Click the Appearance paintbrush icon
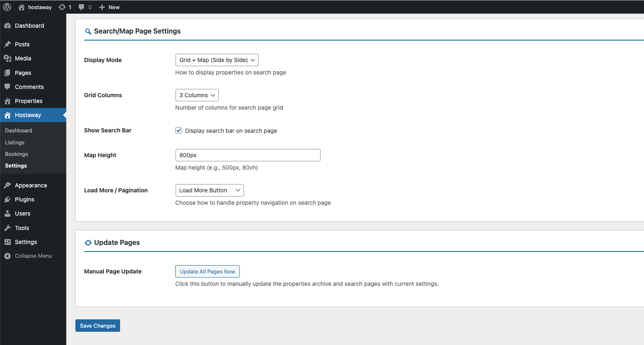Image resolution: width=644 pixels, height=345 pixels. 8,185
